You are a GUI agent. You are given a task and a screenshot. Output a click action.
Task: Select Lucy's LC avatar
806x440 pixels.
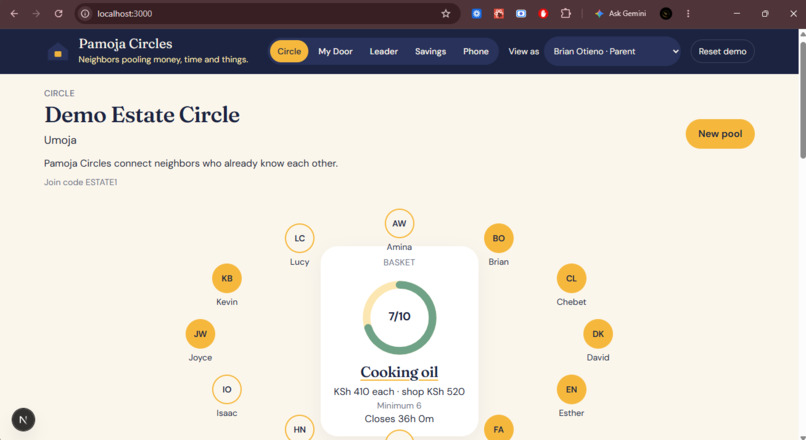tap(300, 239)
